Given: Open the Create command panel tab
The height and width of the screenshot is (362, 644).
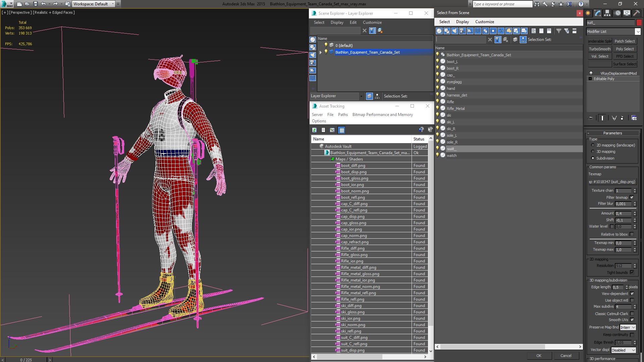Looking at the screenshot, I should (588, 13).
